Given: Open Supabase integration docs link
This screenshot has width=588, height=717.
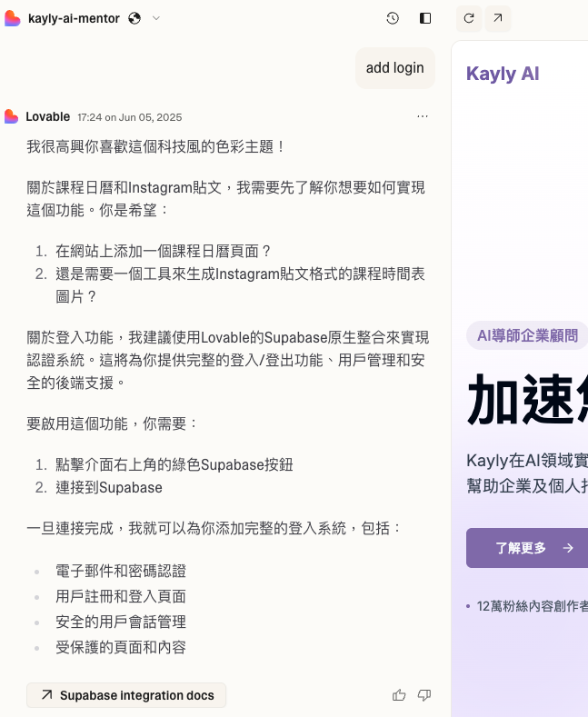Looking at the screenshot, I should [x=126, y=695].
